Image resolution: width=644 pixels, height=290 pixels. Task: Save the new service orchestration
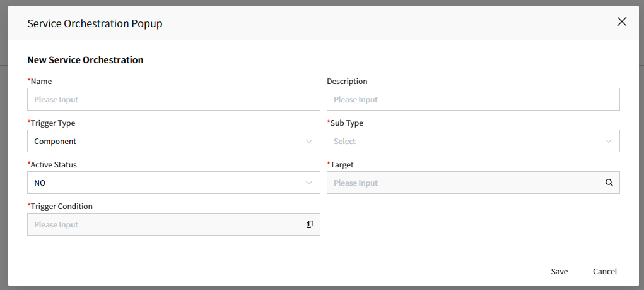point(559,272)
